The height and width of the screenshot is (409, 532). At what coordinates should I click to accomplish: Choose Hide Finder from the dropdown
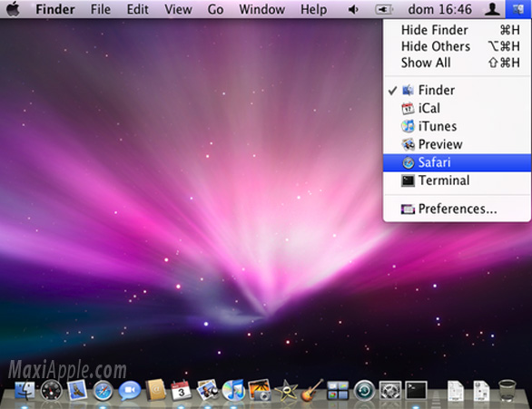457,30
